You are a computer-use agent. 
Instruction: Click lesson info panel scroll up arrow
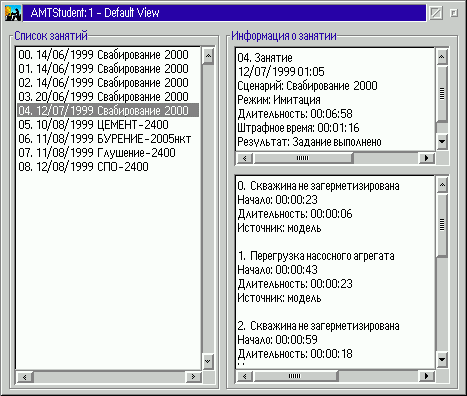(442, 57)
